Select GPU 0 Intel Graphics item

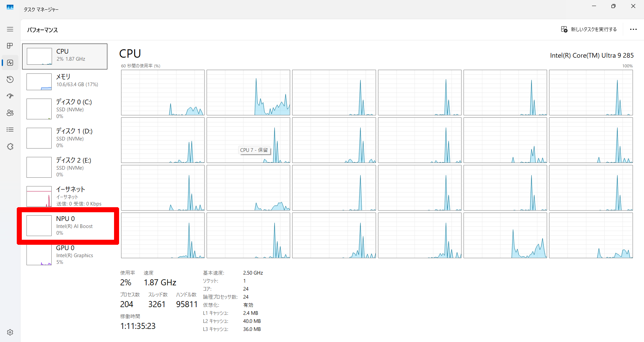tap(65, 255)
